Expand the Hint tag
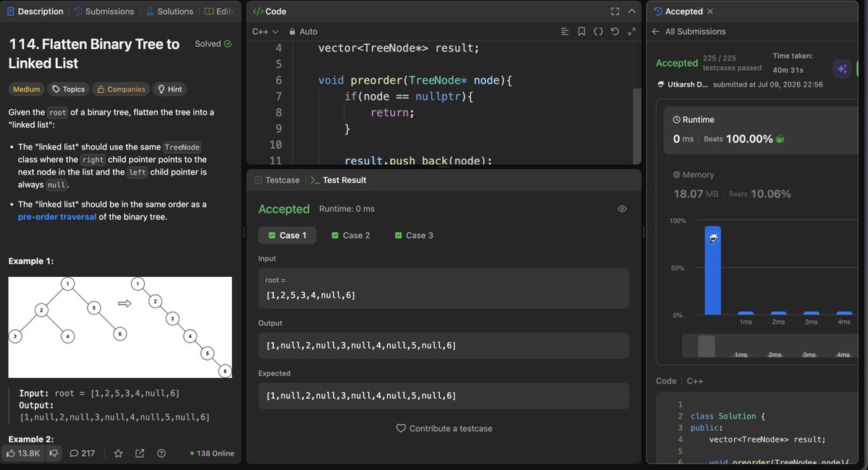 point(169,90)
